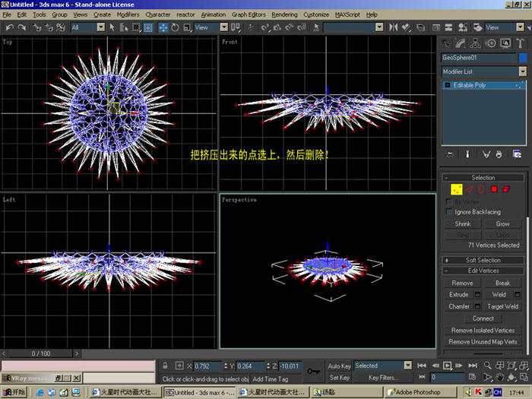Image resolution: width=532 pixels, height=399 pixels.
Task: Select the Scale tool
Action: coord(187,27)
